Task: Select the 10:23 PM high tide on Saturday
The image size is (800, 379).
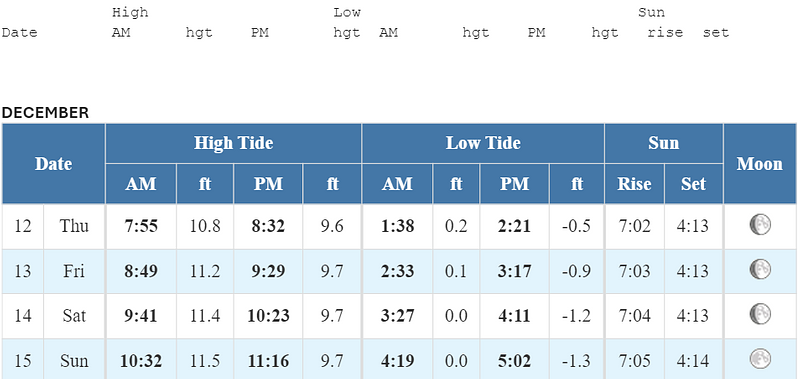Action: pos(268,316)
